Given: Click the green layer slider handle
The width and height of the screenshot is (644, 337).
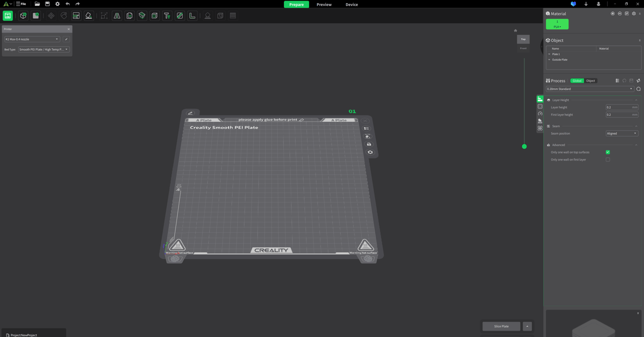Looking at the screenshot, I should pos(524,146).
